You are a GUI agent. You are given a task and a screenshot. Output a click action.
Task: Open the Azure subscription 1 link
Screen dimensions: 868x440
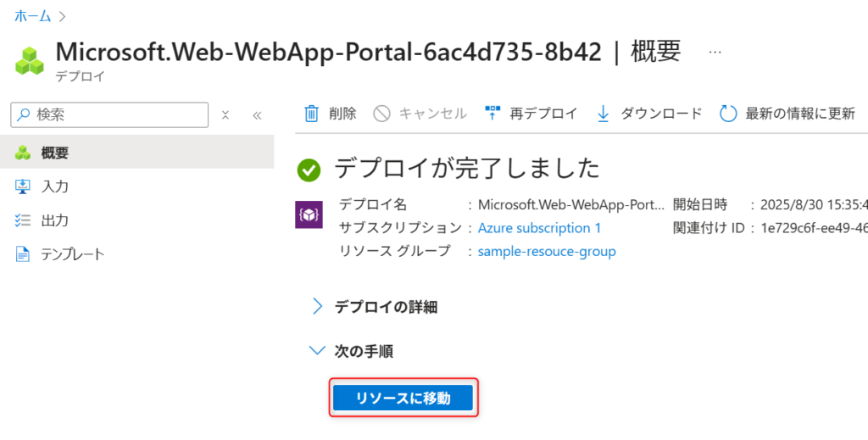(539, 228)
